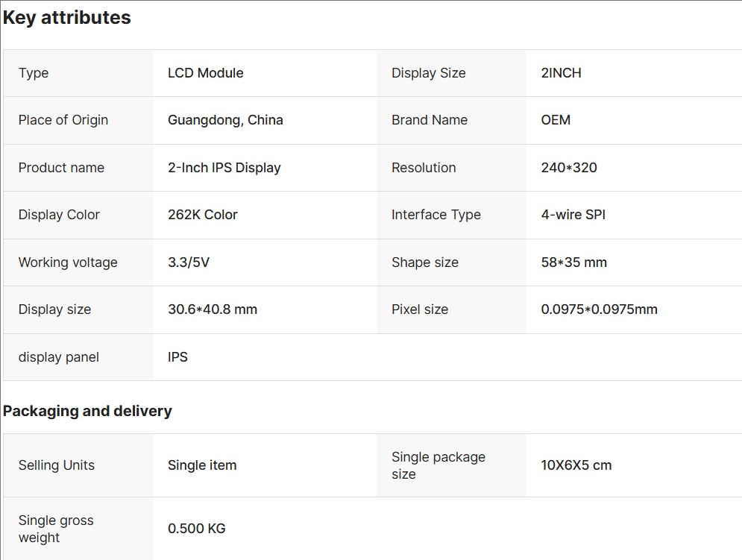Image resolution: width=742 pixels, height=560 pixels.
Task: Select the 262K Color value
Action: point(203,215)
